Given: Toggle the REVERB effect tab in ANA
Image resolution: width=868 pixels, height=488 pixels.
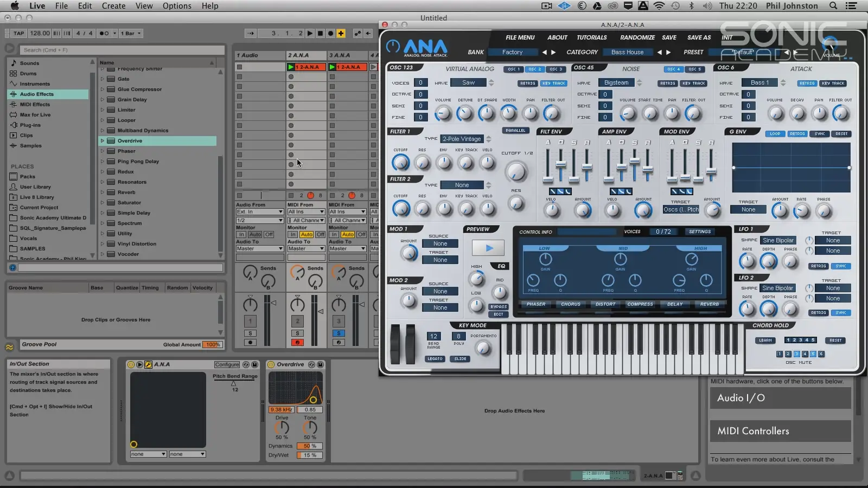Looking at the screenshot, I should click(x=709, y=304).
